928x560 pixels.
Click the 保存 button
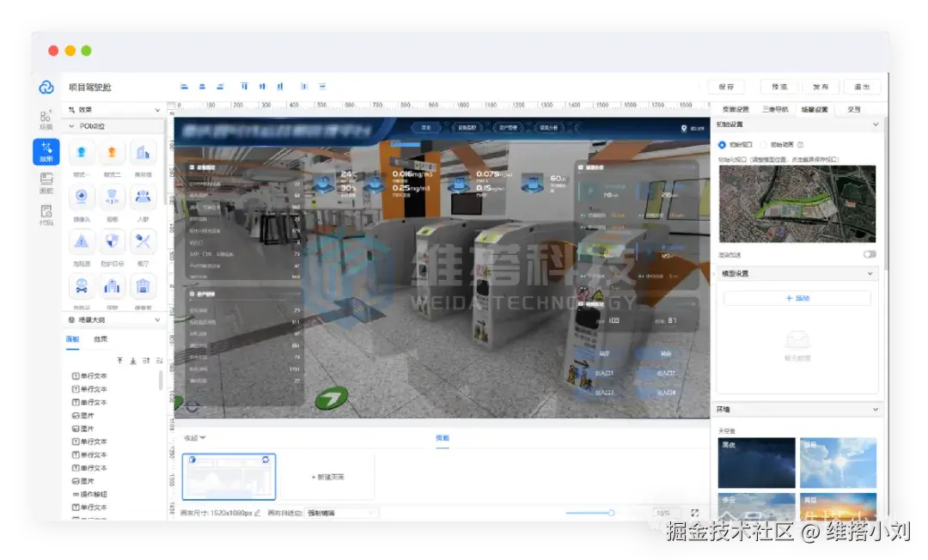[726, 87]
